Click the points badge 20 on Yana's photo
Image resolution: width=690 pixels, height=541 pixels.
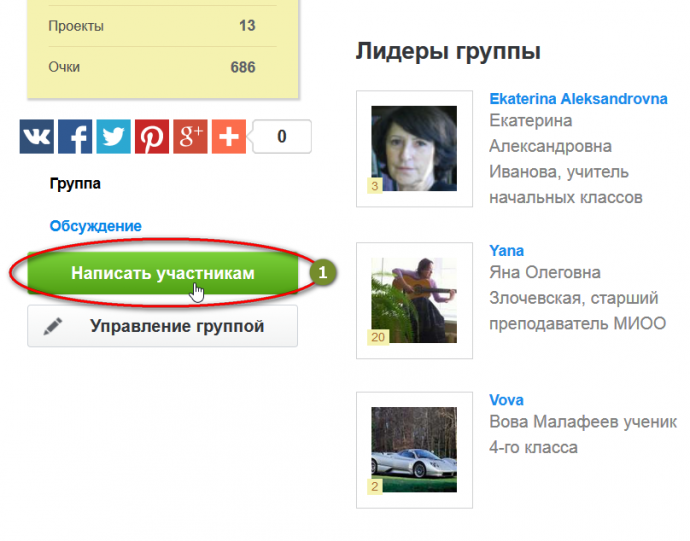[378, 337]
